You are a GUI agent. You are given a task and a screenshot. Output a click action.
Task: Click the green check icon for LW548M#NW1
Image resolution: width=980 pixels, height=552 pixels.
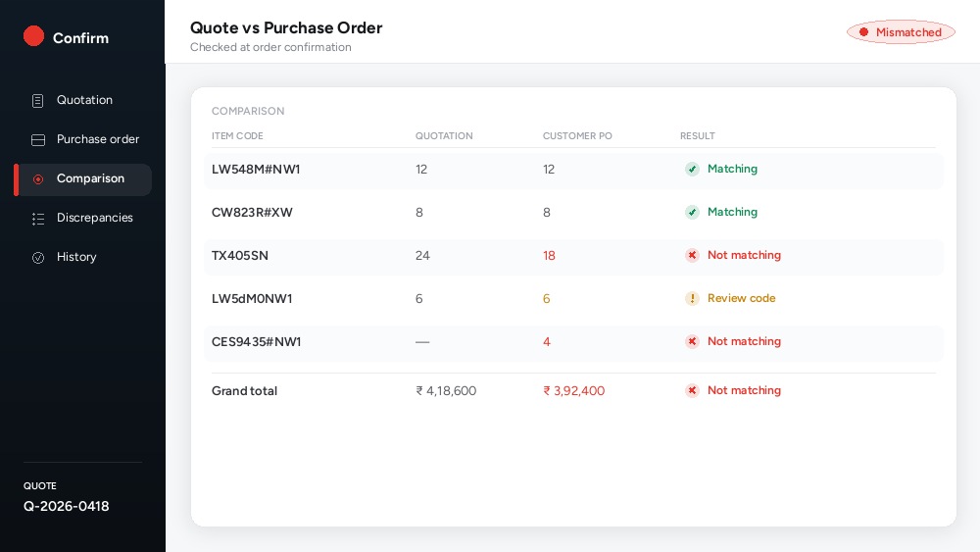(692, 169)
